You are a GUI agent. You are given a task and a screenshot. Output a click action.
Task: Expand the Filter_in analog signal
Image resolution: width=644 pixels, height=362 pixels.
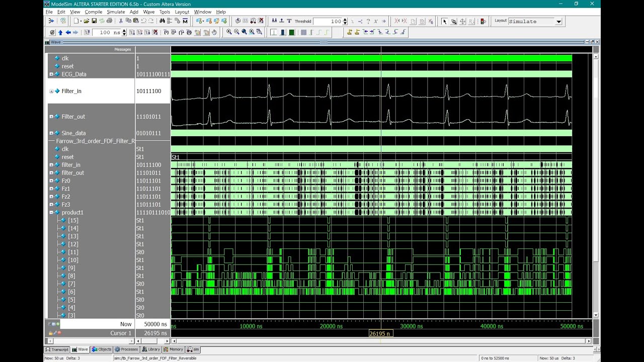51,91
